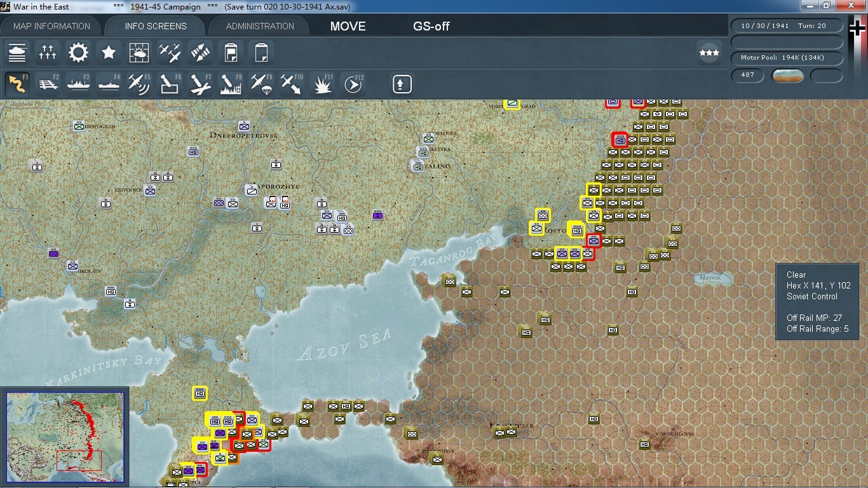The height and width of the screenshot is (488, 868).
Task: Select F10 air transfer mode
Action: coord(292,84)
